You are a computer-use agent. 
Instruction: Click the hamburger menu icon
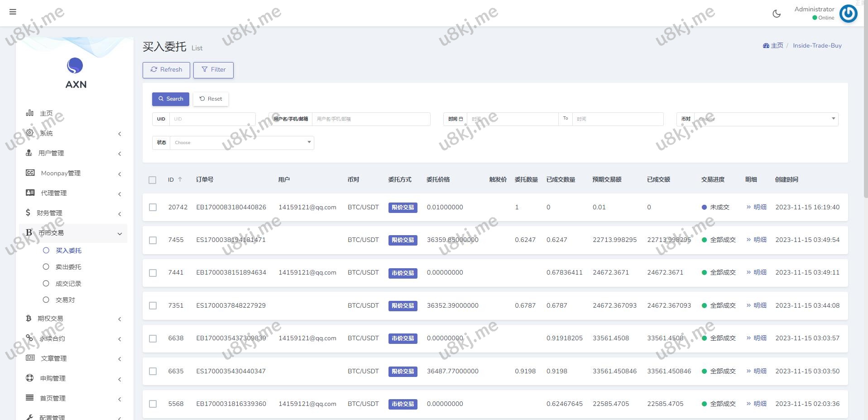coord(13,12)
